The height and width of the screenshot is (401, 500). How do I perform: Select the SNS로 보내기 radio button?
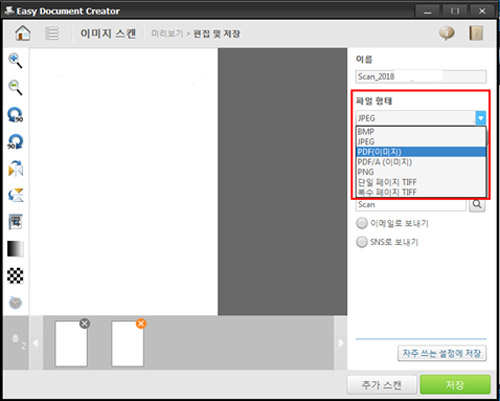click(362, 242)
